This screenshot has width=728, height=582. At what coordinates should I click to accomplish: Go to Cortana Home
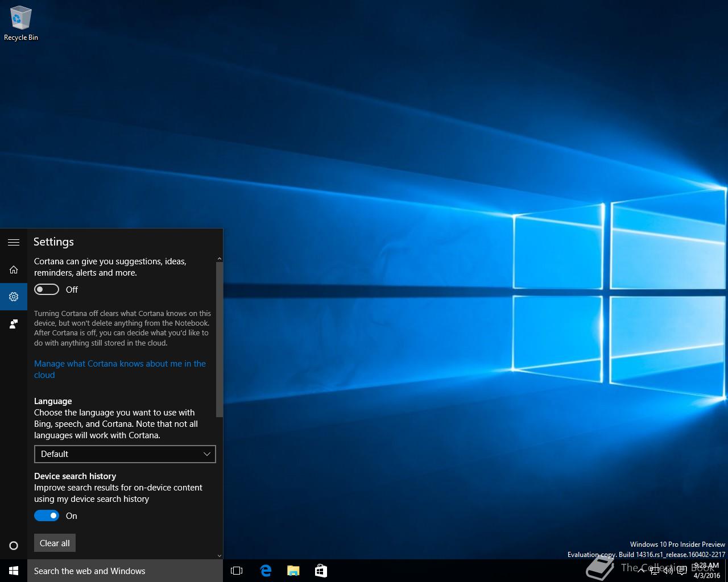coord(14,269)
